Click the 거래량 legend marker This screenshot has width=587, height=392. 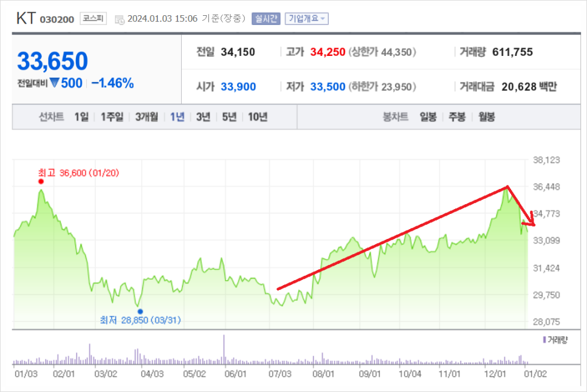point(544,340)
